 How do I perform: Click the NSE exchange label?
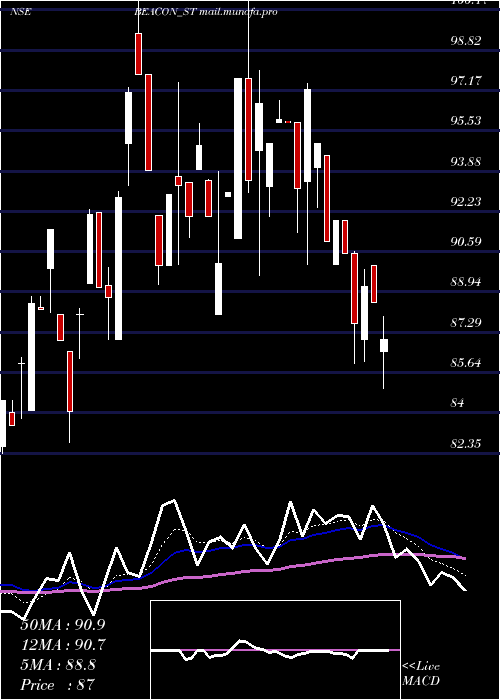tap(21, 12)
